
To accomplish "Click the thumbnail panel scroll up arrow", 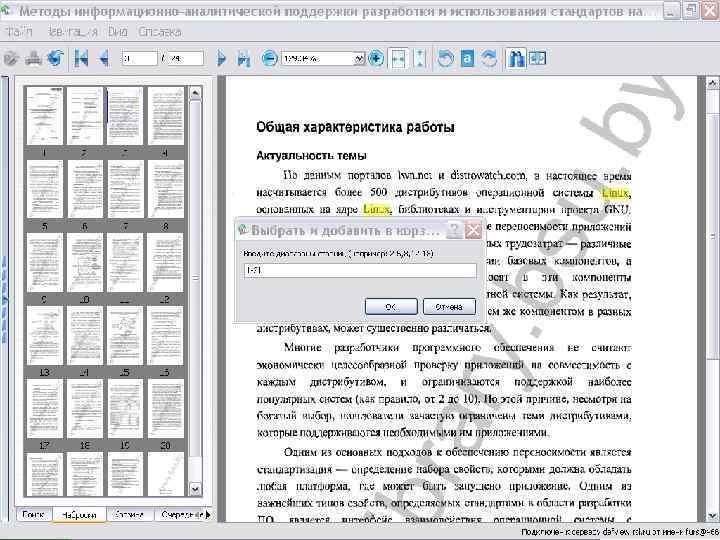I will pos(195,94).
